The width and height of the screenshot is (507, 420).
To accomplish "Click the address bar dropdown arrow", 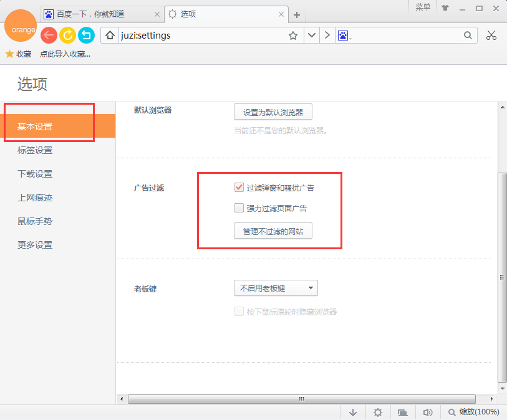I will point(311,36).
